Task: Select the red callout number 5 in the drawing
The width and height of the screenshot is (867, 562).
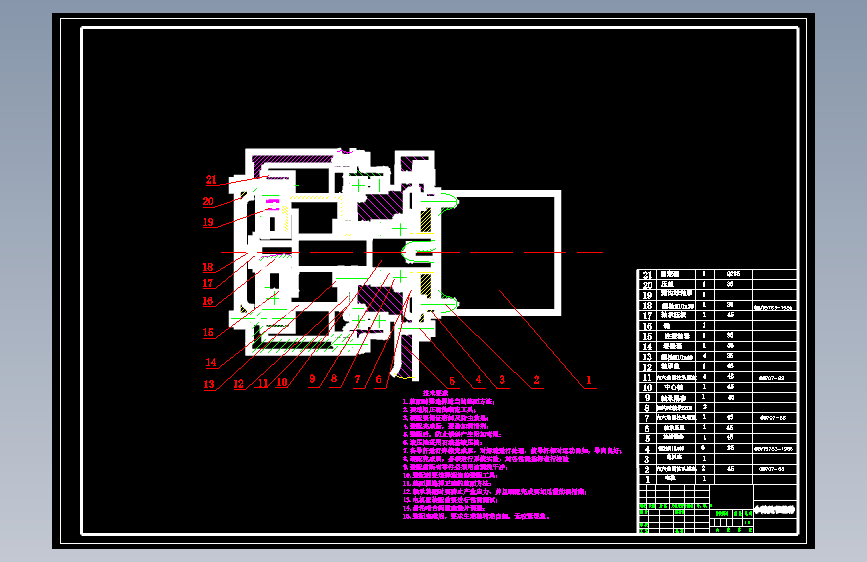Action: pos(452,381)
